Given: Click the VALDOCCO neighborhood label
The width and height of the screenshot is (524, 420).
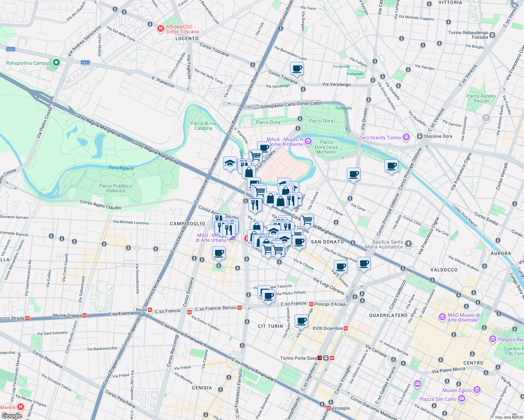Looking at the screenshot, I should tap(444, 270).
